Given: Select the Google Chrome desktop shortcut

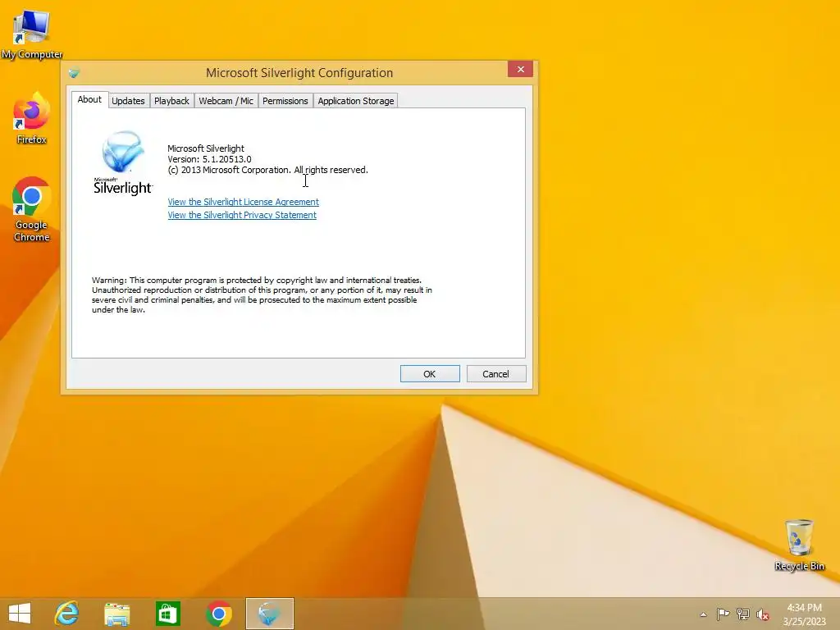Looking at the screenshot, I should click(x=32, y=209).
